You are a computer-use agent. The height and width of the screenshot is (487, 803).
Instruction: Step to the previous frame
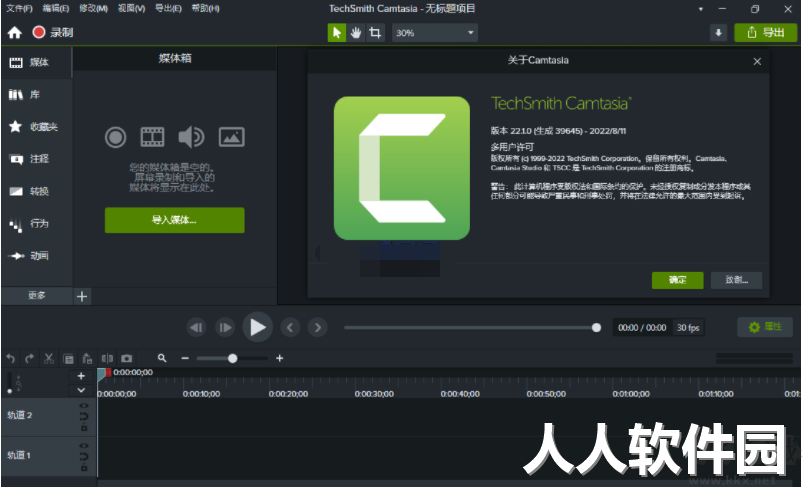click(197, 328)
